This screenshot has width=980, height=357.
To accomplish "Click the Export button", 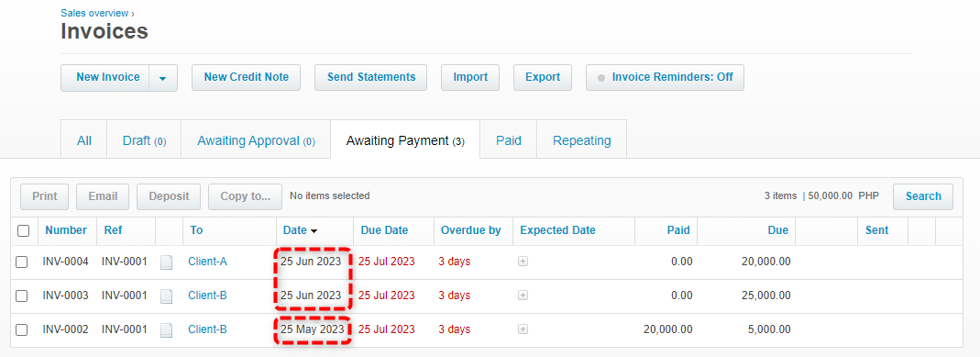I will click(x=543, y=77).
